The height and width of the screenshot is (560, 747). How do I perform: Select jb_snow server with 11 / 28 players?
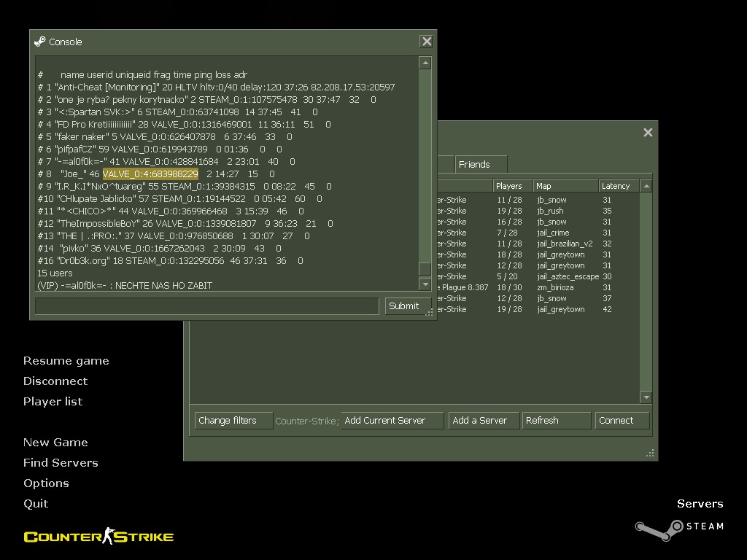pyautogui.click(x=538, y=200)
